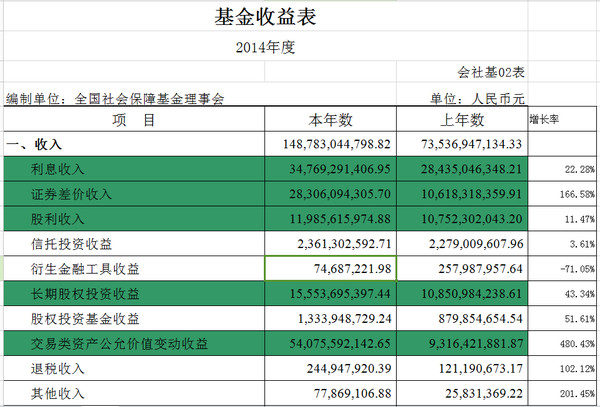This screenshot has width=600, height=407.
Task: Click cell 257,987,957.64
Action: pos(462,269)
